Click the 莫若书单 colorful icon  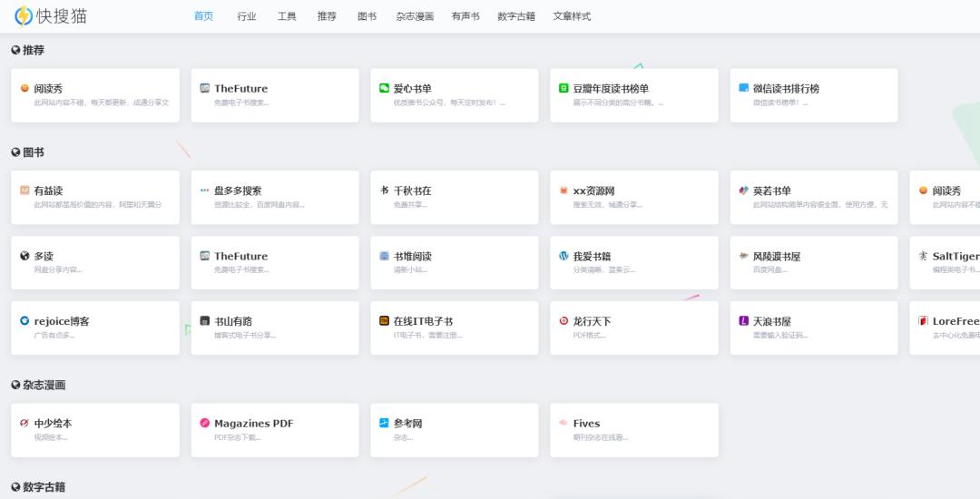point(744,191)
